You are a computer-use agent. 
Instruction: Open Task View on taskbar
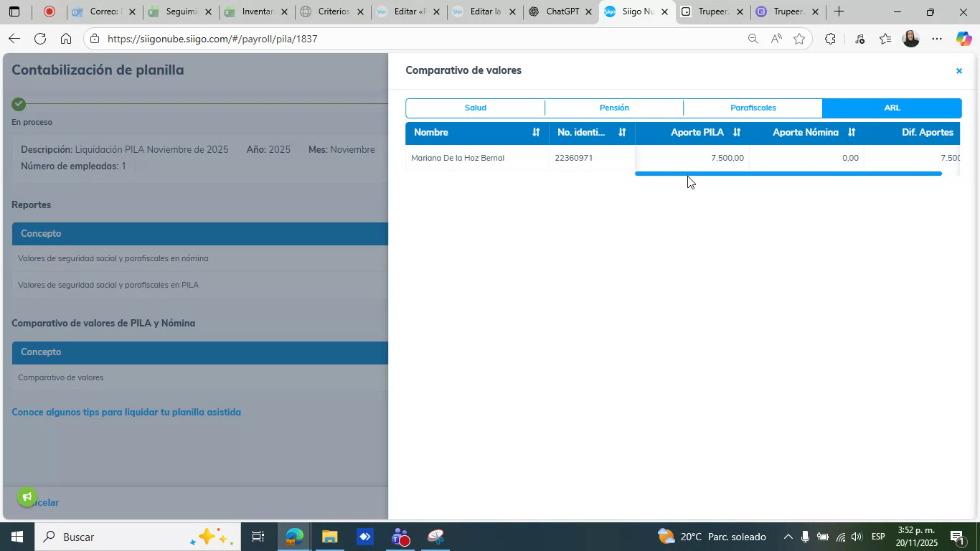(258, 537)
